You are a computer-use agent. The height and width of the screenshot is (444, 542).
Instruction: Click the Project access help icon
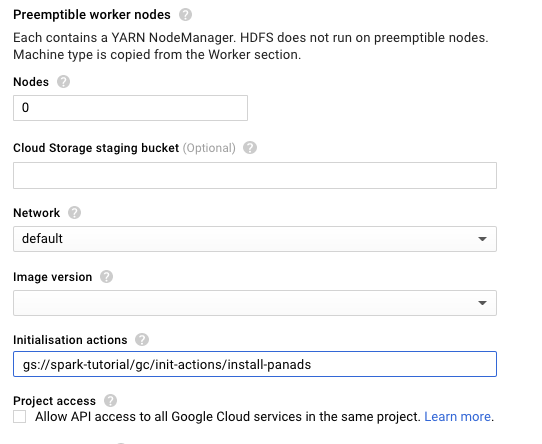110,401
